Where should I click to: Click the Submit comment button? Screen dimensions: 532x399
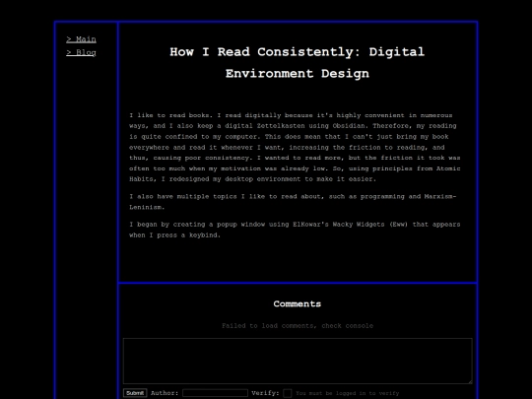click(135, 393)
